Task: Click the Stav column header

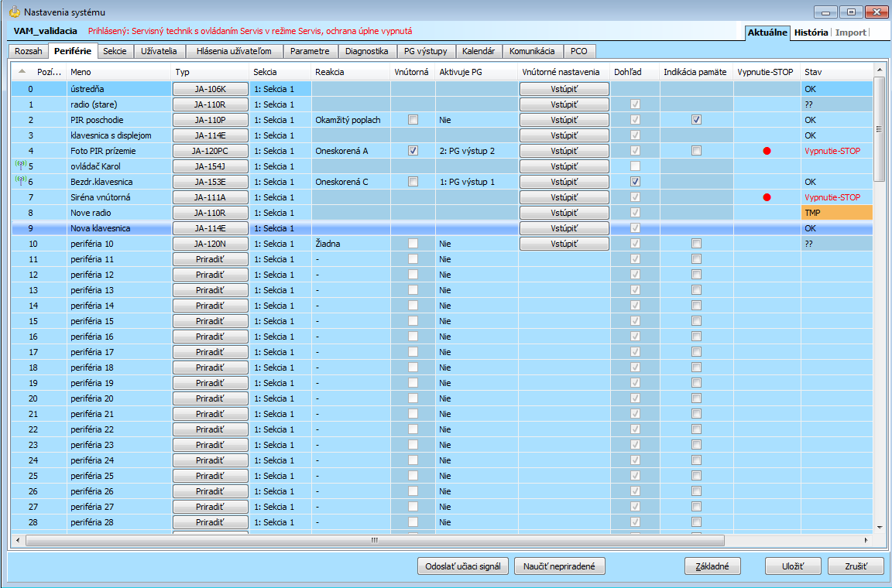Action: pyautogui.click(x=836, y=72)
